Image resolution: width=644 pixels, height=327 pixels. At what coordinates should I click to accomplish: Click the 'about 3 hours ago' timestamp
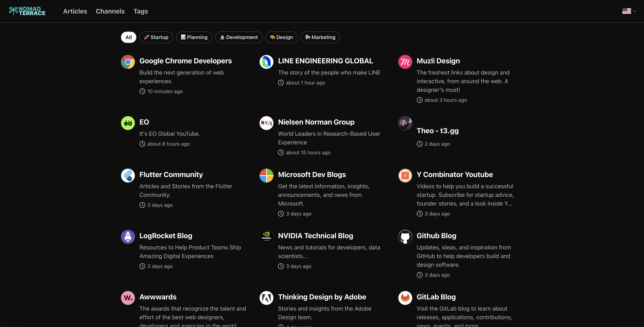tap(446, 100)
